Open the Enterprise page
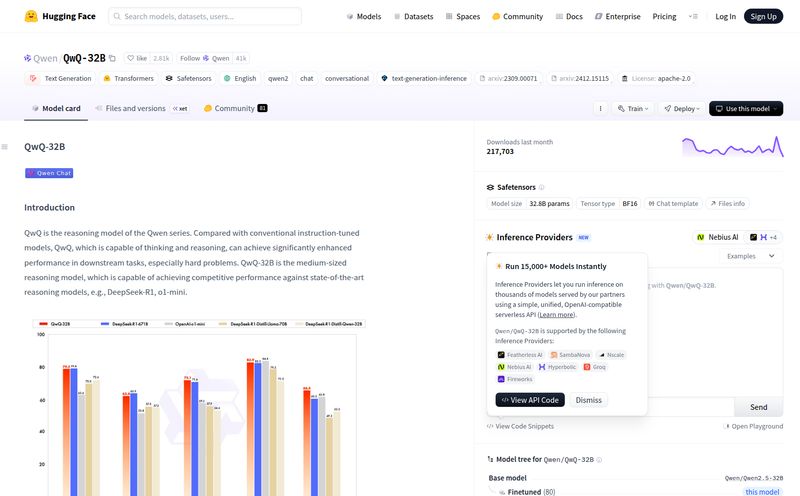This screenshot has height=496, width=800. coord(617,16)
